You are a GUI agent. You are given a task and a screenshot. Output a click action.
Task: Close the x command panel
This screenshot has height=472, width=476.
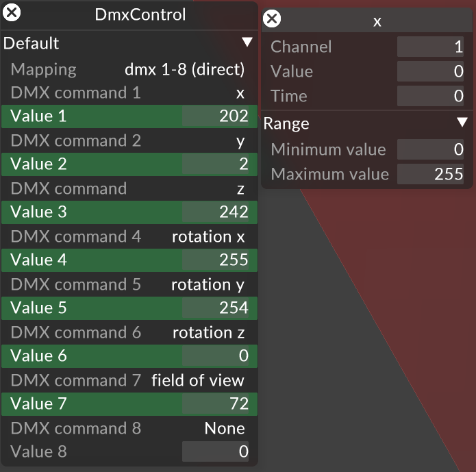point(272,18)
